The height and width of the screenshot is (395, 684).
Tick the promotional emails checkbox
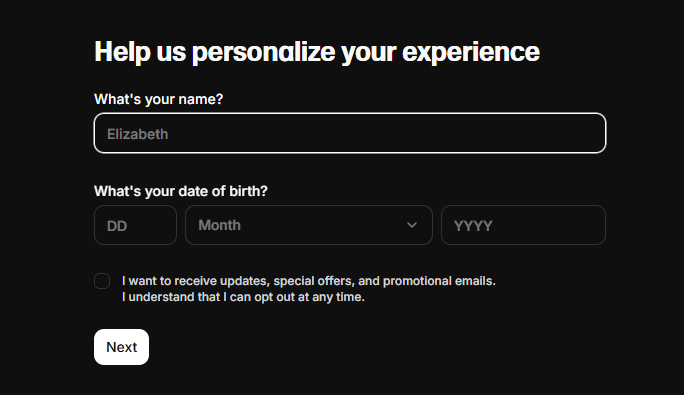tap(102, 281)
